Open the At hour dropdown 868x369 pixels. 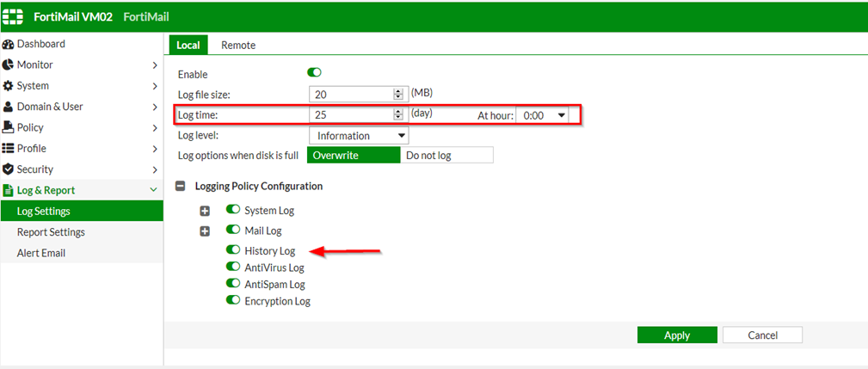coord(545,114)
